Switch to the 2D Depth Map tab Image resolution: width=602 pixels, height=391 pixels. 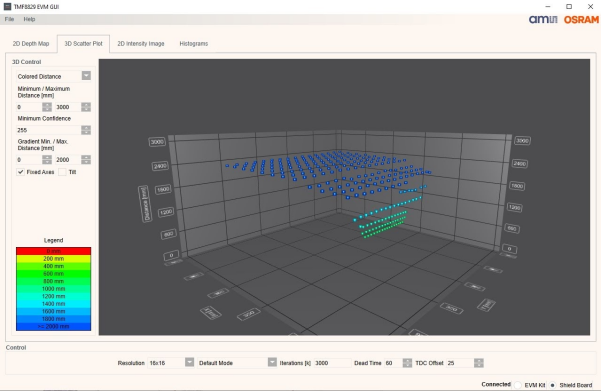tap(31, 44)
